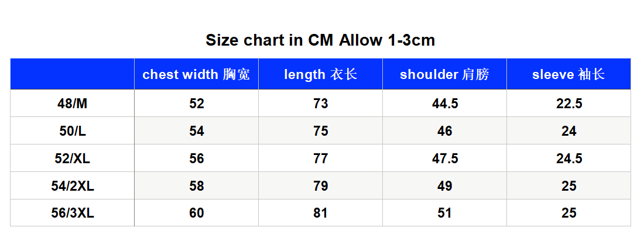644x241 pixels.
Task: Click the 52/XL size row label
Action: point(72,159)
